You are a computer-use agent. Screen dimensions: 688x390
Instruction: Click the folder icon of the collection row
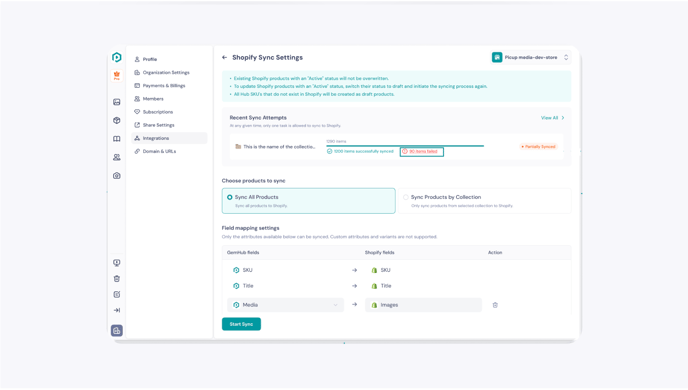tap(238, 147)
